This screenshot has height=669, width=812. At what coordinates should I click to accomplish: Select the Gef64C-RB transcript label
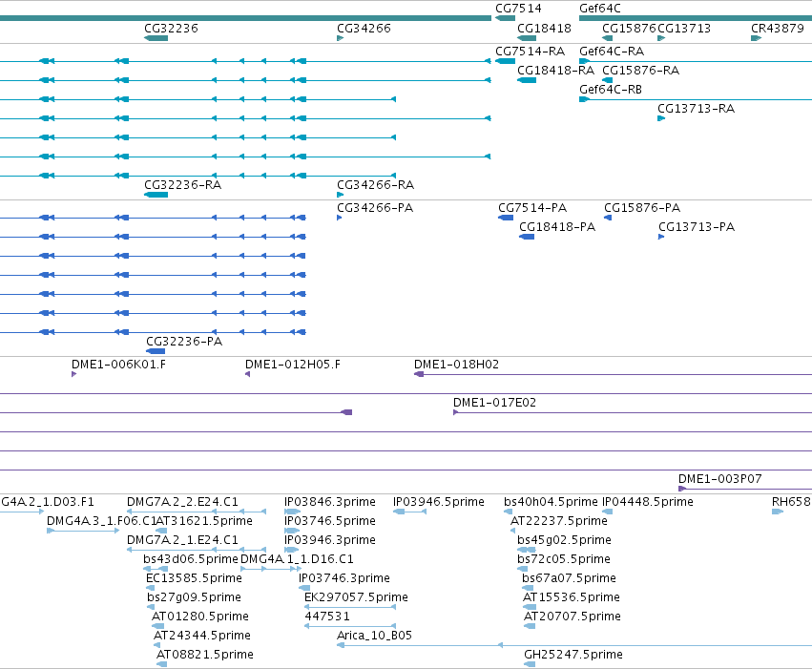point(611,90)
